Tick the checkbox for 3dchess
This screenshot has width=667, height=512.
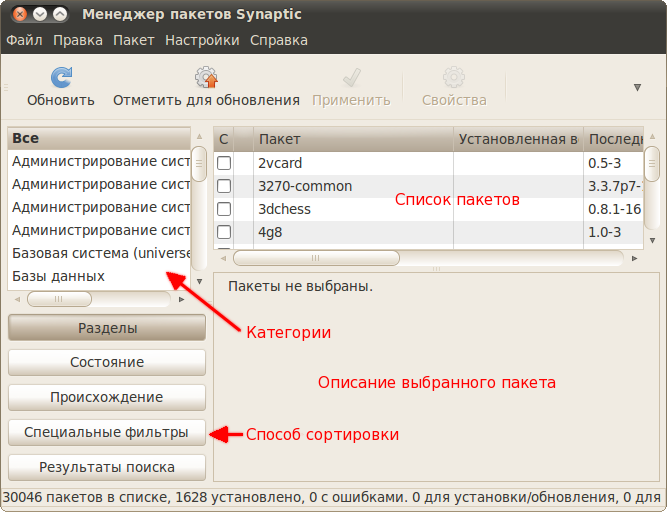coord(224,209)
